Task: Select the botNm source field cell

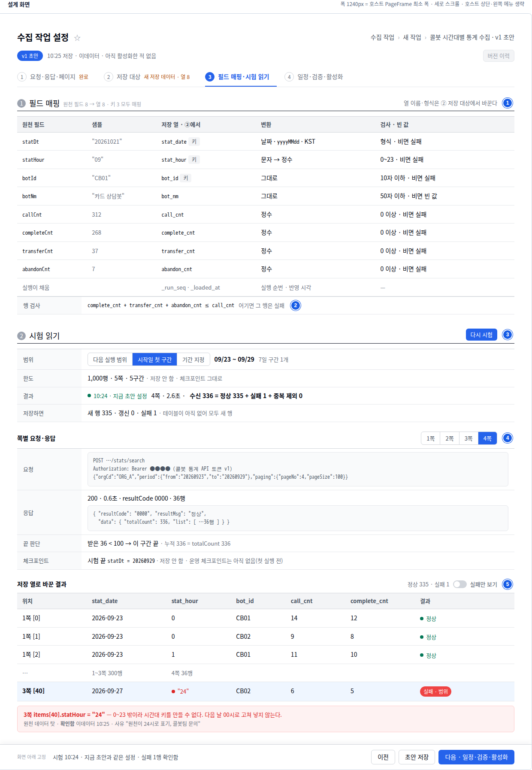Action: 29,196
